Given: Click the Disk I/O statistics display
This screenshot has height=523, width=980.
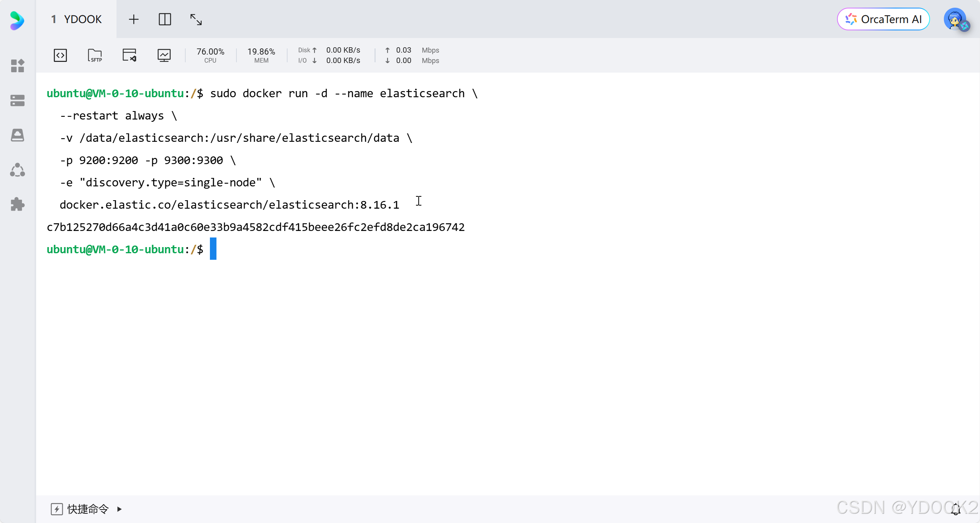Looking at the screenshot, I should point(330,55).
